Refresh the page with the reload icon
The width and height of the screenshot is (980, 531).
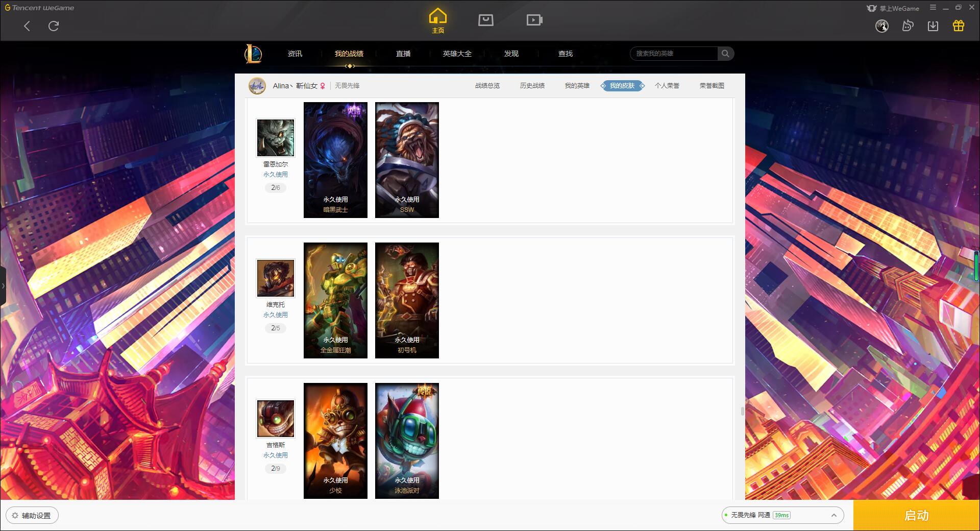(x=54, y=26)
